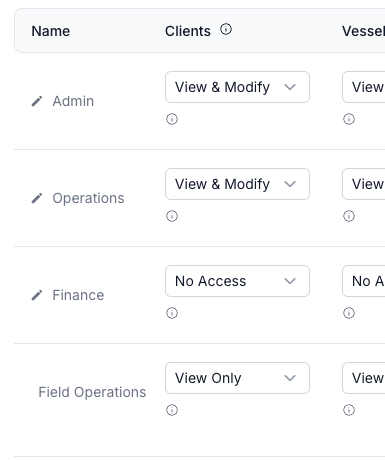Screen dimensions: 385x461
Task: Click the info icon next to Clients header
Action: click(226, 29)
